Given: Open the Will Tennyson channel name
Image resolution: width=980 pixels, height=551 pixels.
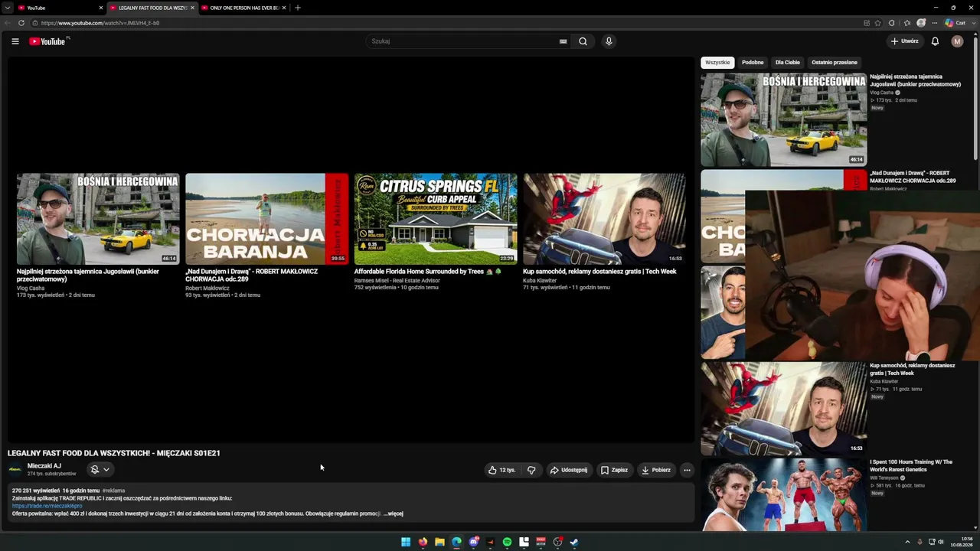Looking at the screenshot, I should click(x=884, y=478).
